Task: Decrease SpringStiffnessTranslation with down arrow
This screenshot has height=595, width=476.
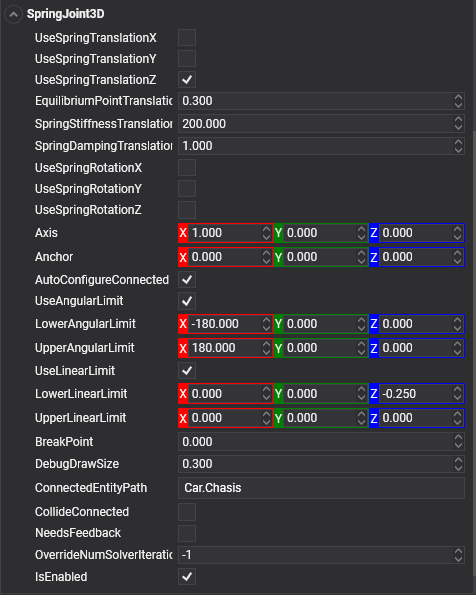Action: (x=458, y=128)
